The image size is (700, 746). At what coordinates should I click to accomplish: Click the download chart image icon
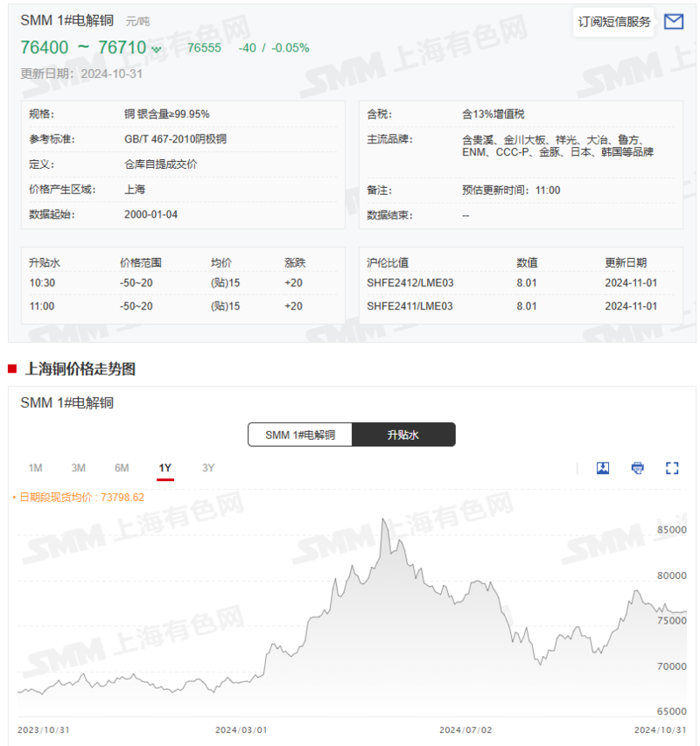[x=603, y=468]
